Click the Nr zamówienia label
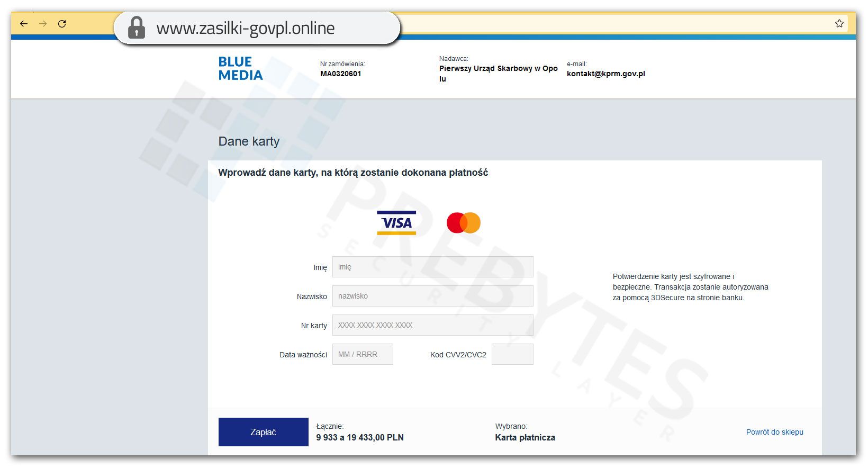This screenshot has width=868, height=468. click(x=342, y=64)
